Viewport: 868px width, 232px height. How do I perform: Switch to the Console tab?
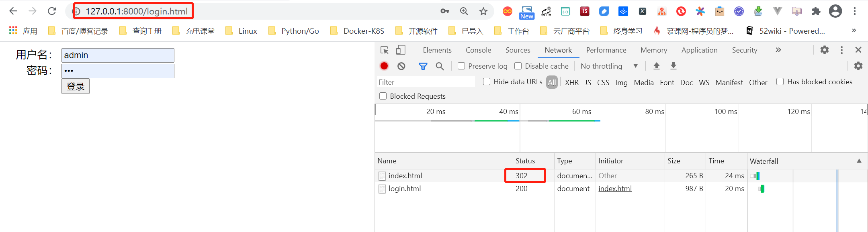click(478, 50)
